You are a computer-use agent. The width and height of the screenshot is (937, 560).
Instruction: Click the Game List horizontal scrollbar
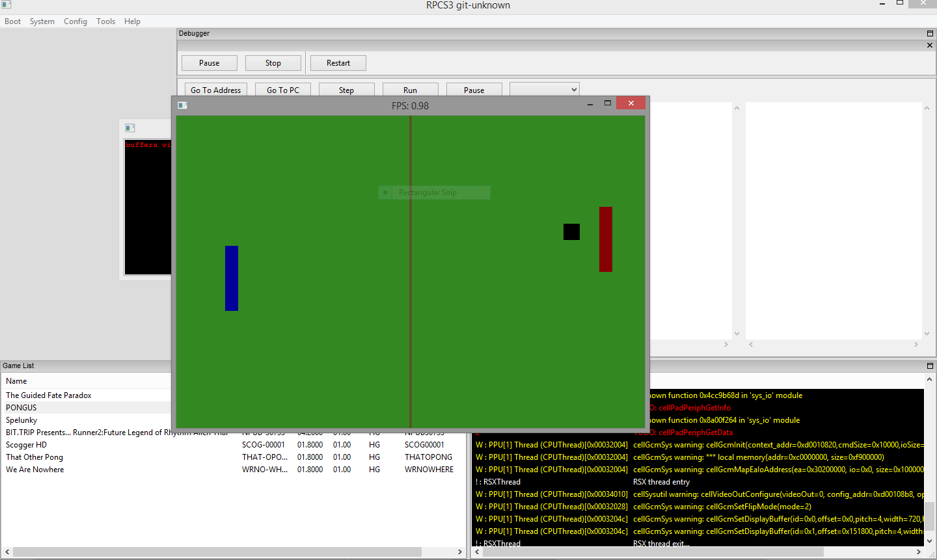coord(217,552)
